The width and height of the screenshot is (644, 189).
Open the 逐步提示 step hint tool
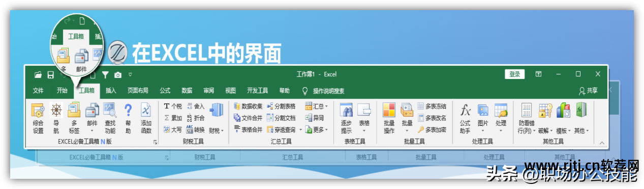coord(346,118)
